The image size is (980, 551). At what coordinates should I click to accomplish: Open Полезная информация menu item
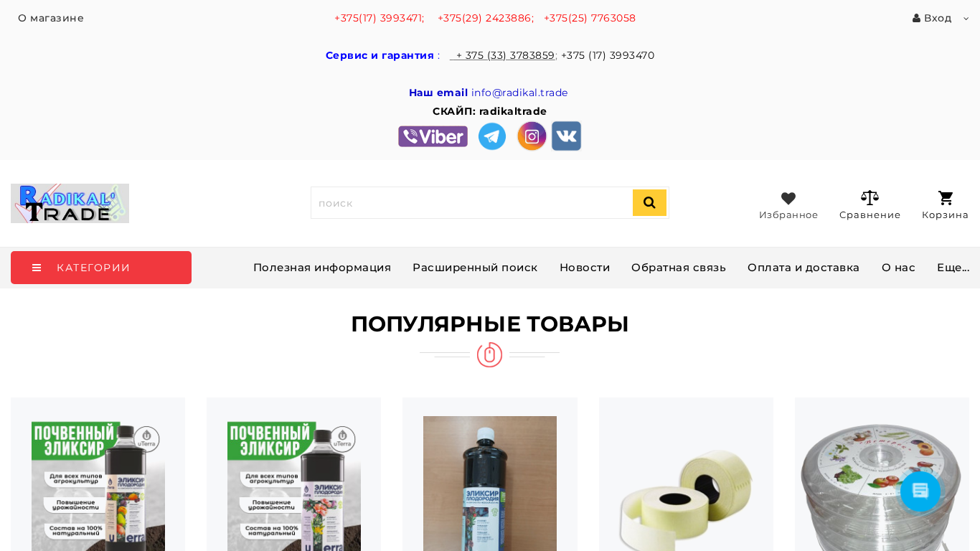point(322,268)
